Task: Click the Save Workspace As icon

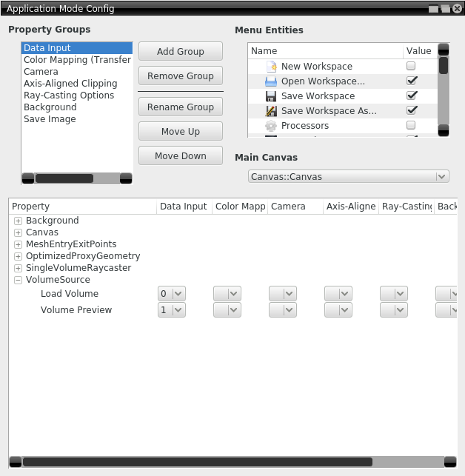Action: point(271,111)
